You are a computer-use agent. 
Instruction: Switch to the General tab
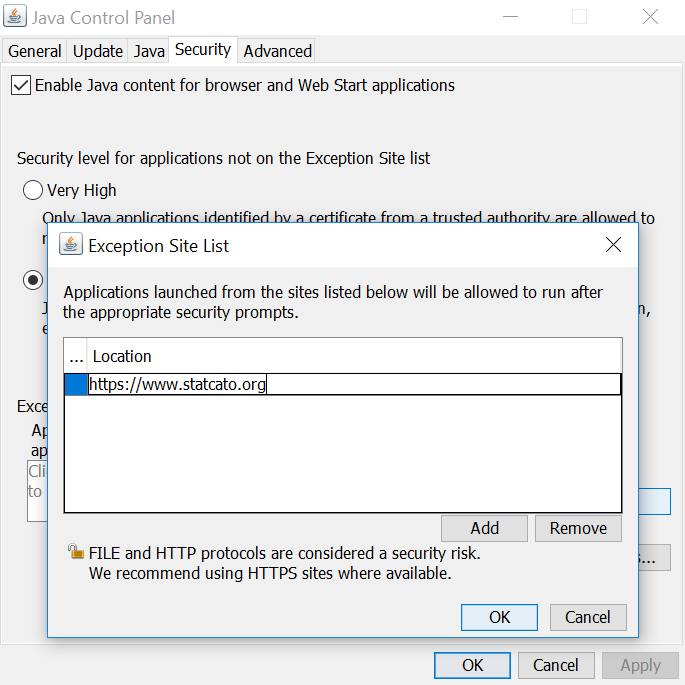tap(35, 51)
